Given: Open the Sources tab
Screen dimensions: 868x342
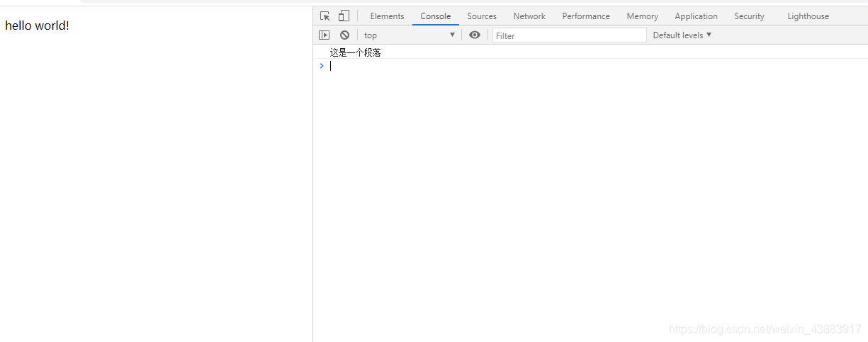Looking at the screenshot, I should 482,16.
